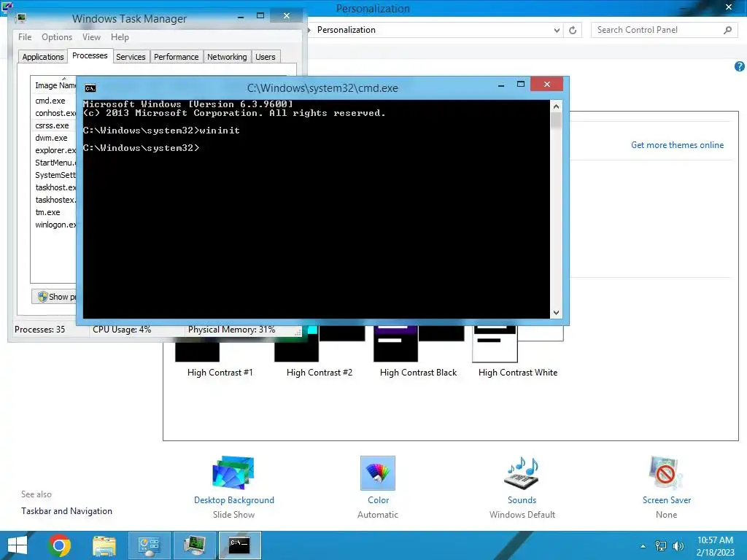
Task: Select the cmd.exe process row
Action: (53, 101)
